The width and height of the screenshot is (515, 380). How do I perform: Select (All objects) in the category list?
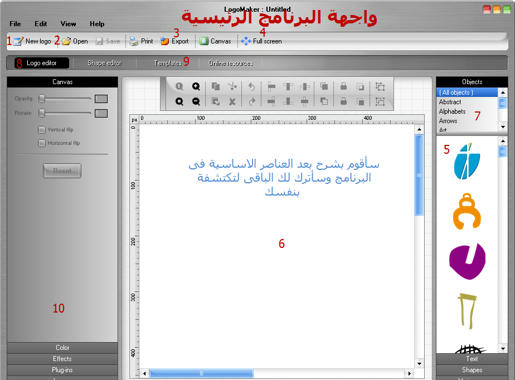pyautogui.click(x=467, y=92)
